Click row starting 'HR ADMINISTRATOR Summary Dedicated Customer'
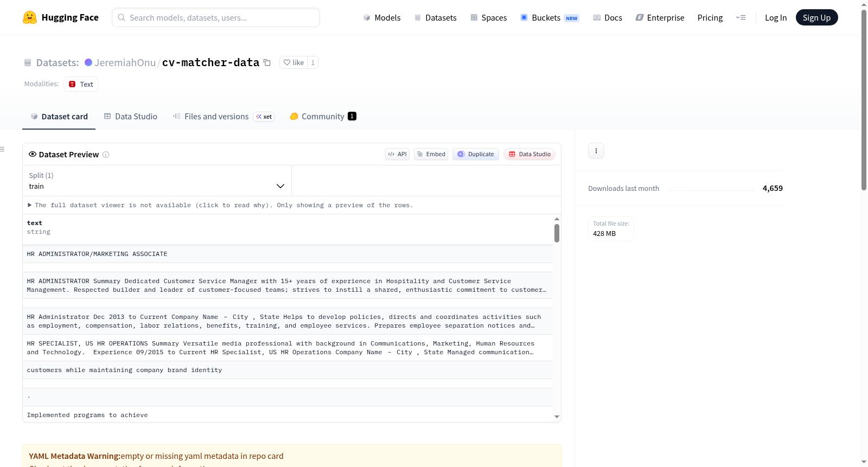The width and height of the screenshot is (868, 467). pos(288,285)
